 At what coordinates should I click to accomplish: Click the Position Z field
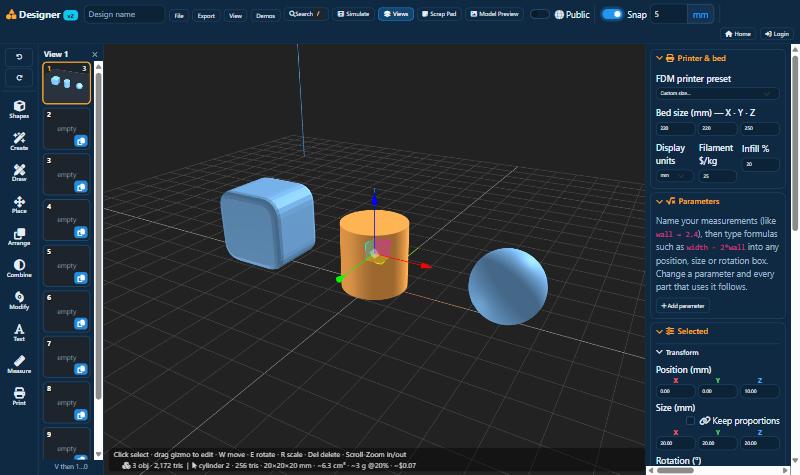pos(760,391)
